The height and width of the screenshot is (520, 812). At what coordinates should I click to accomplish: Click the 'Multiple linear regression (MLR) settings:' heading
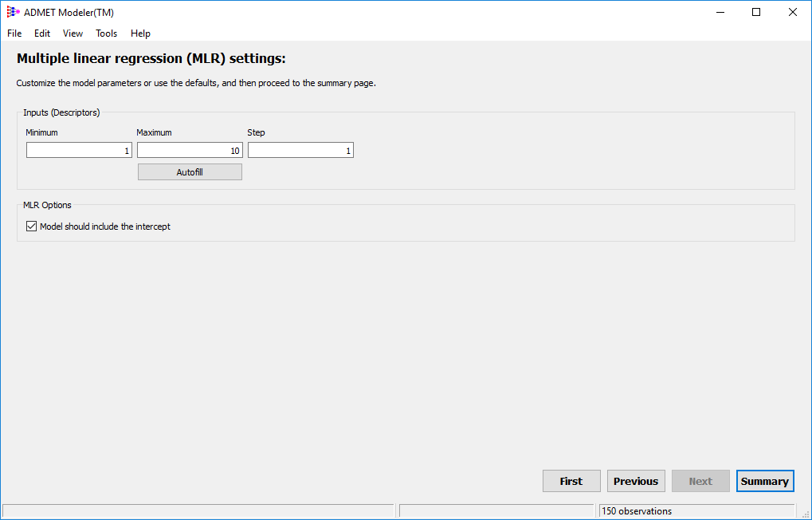(x=151, y=58)
